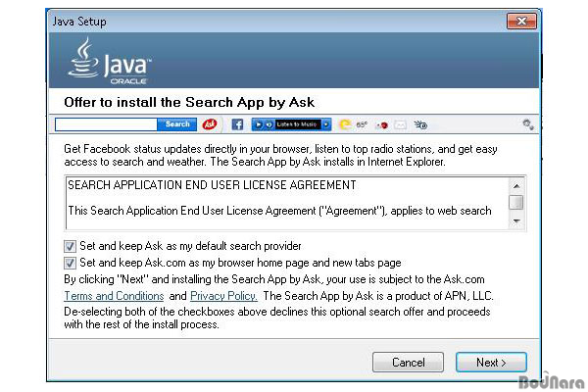Click the mail envelope icon in toolbar

click(400, 124)
